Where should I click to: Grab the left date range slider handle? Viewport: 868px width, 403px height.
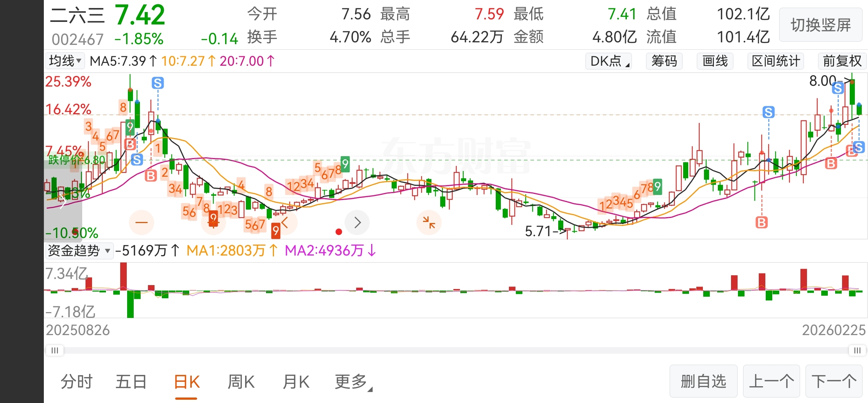point(55,350)
